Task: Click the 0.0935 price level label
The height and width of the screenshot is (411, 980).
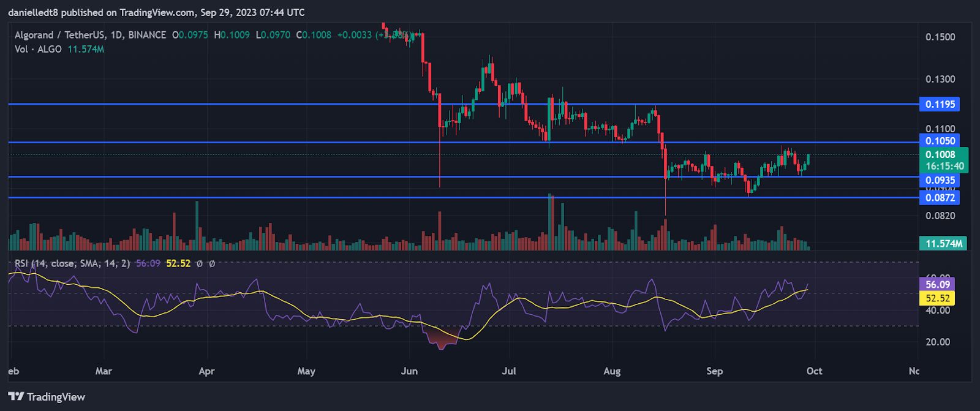Action: [940, 180]
